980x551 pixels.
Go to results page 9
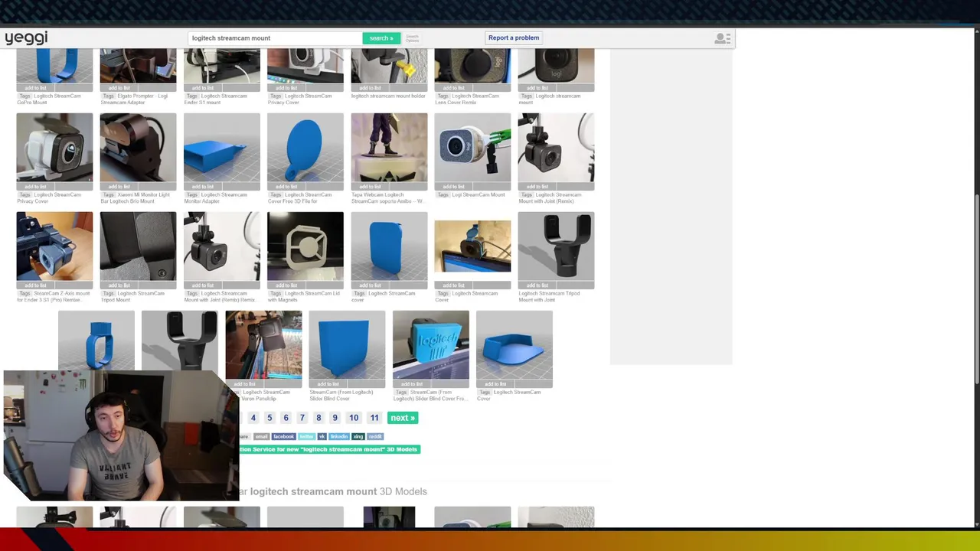coord(335,418)
